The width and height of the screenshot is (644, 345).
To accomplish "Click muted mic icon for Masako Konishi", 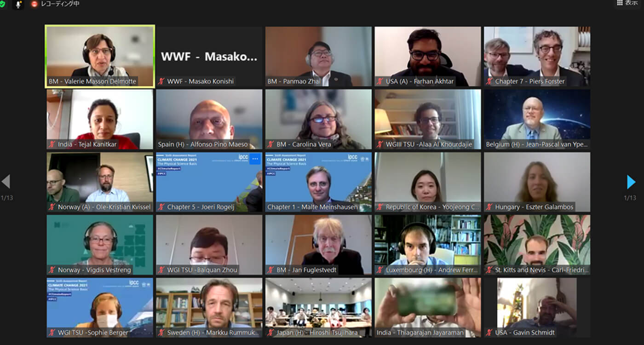I will (x=161, y=81).
